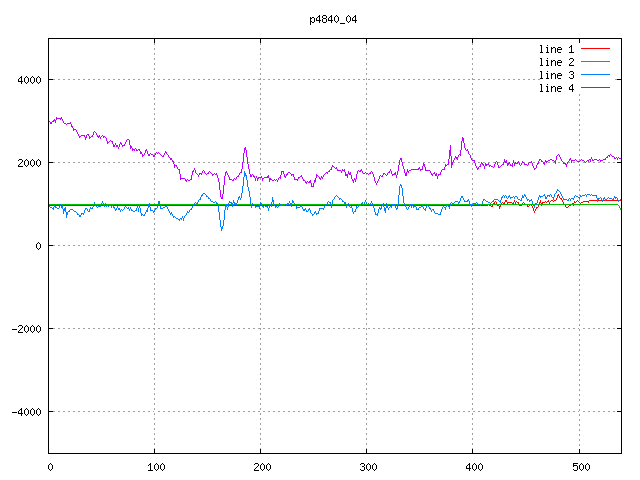Viewport: 640px width, 480px height.
Task: Click the chart title p4840_04
Action: (x=333, y=19)
